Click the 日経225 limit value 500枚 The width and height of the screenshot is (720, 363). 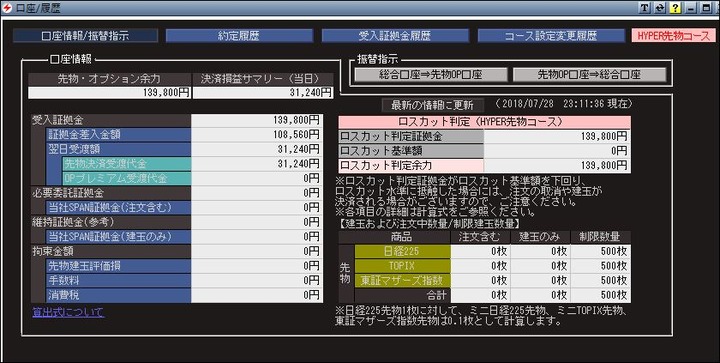[601, 251]
